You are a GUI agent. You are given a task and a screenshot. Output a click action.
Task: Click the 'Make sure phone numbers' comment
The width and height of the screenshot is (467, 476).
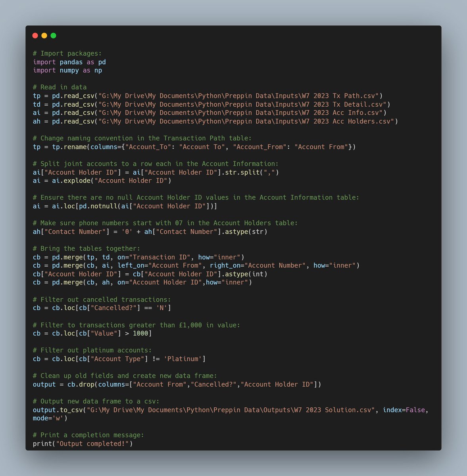165,223
